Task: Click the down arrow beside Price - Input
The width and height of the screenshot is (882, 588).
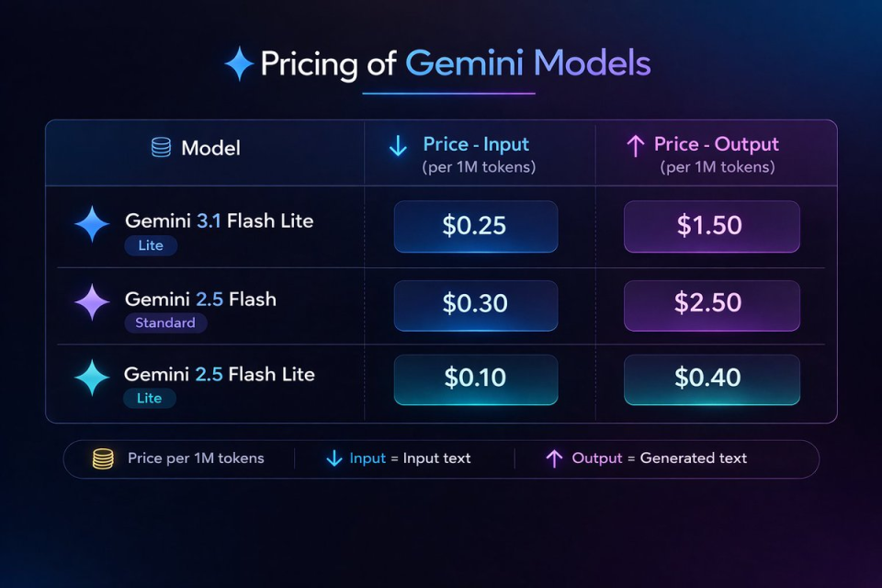Action: coord(398,146)
